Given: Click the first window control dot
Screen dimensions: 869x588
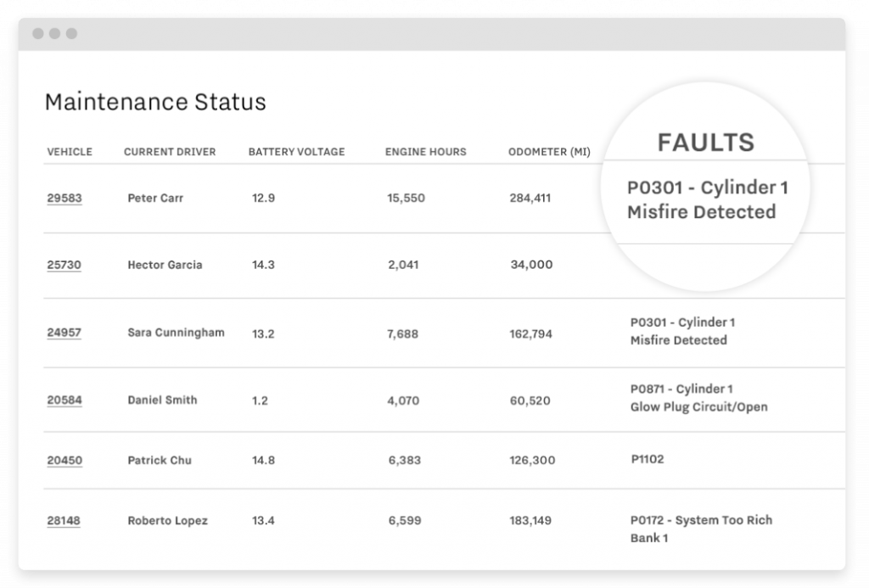Looking at the screenshot, I should tap(40, 36).
